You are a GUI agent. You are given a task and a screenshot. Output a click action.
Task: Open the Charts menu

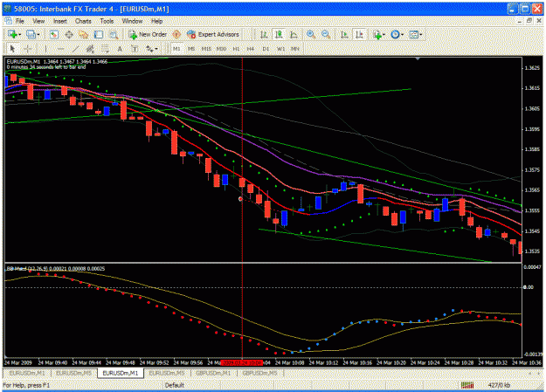pyautogui.click(x=83, y=21)
